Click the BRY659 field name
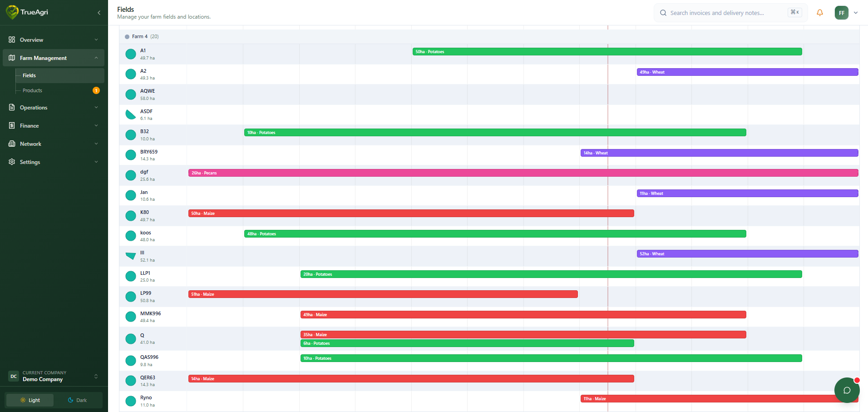 point(149,152)
